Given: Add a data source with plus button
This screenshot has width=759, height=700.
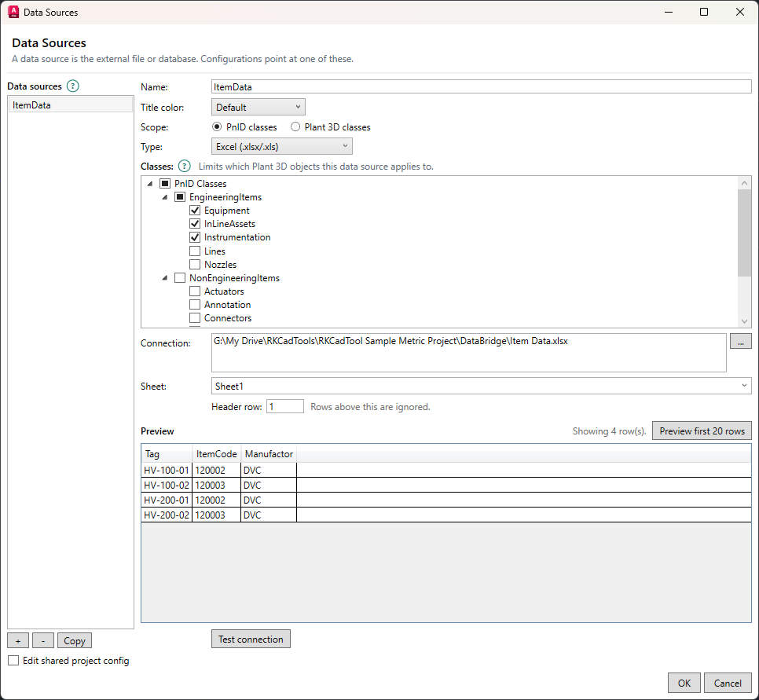Looking at the screenshot, I should [x=18, y=640].
